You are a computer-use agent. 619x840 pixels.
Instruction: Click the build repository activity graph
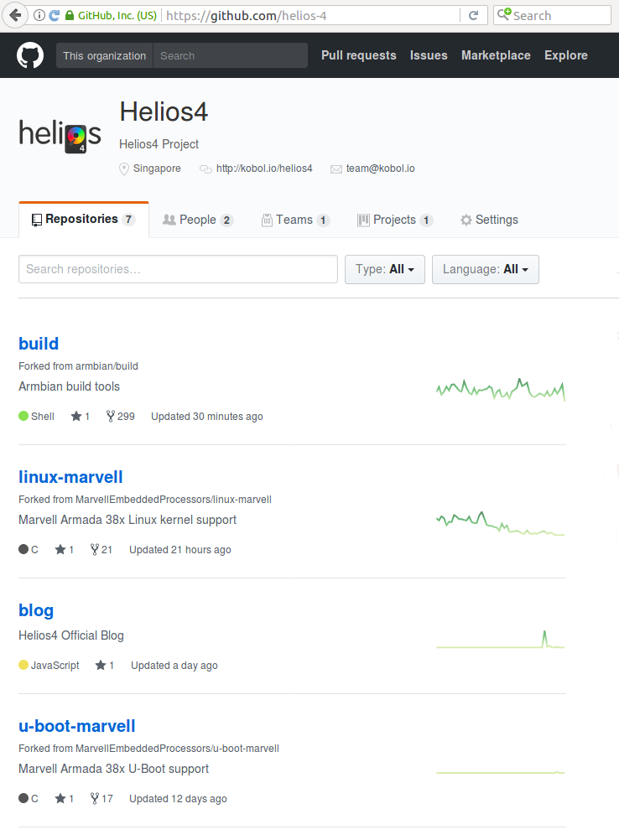(501, 390)
